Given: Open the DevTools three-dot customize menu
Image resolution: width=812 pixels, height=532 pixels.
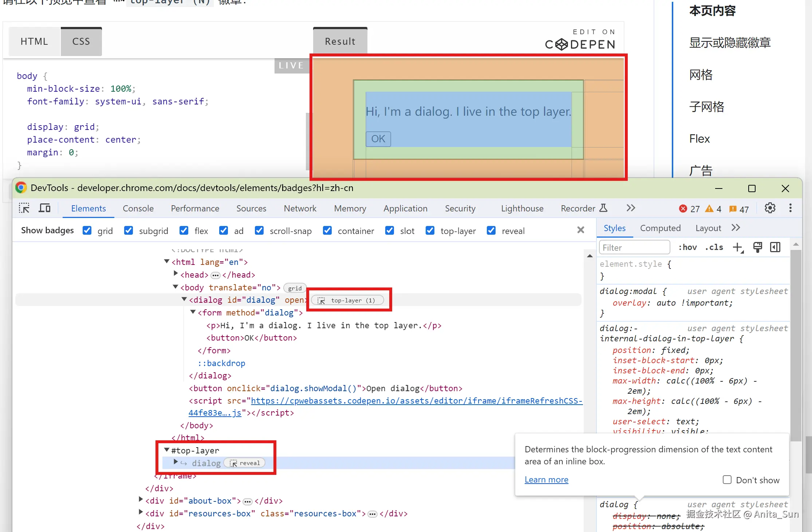Looking at the screenshot, I should [790, 208].
